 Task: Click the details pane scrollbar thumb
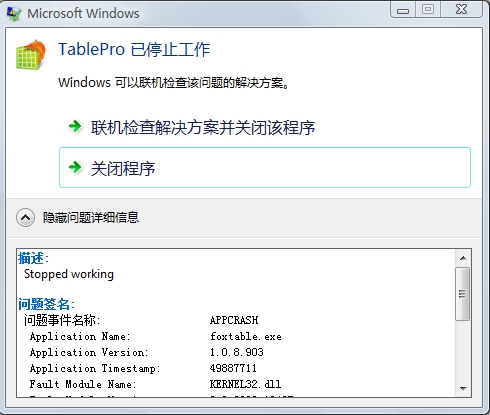click(x=463, y=294)
